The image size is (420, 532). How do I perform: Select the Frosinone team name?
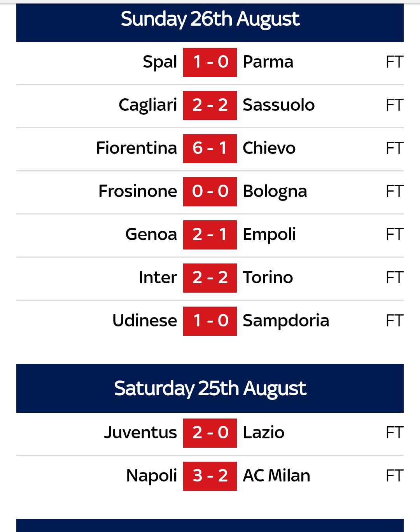(138, 191)
